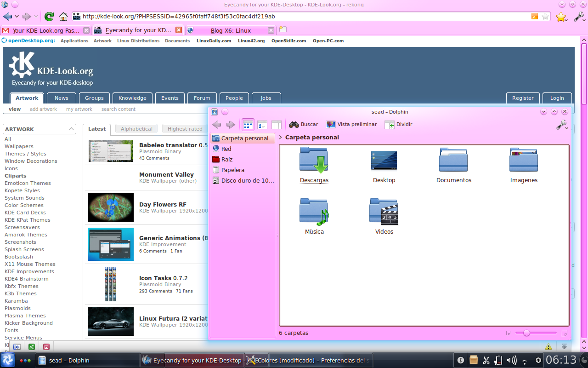Image resolution: width=588 pixels, height=368 pixels.
Task: Open rekonq's forward history dropdown arrow
Action: pyautogui.click(x=36, y=17)
